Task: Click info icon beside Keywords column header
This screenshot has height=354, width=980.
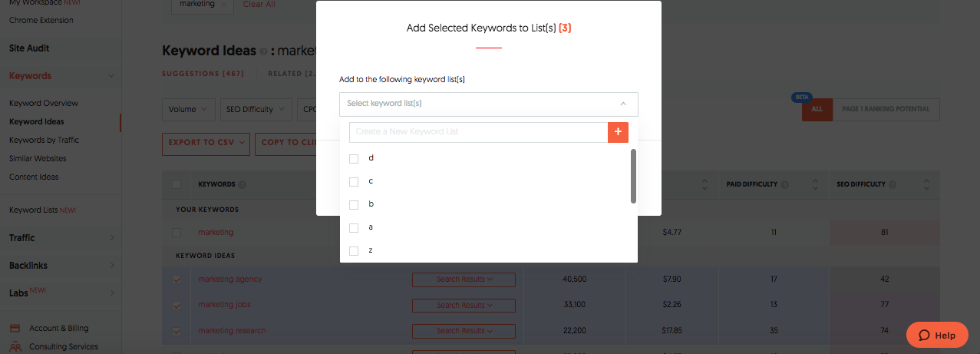Action: 243,185
